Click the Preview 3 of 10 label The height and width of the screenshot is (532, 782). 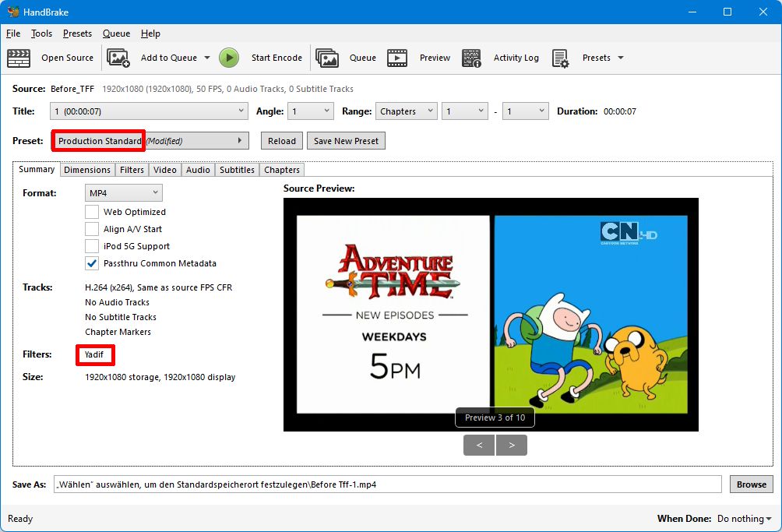point(495,417)
